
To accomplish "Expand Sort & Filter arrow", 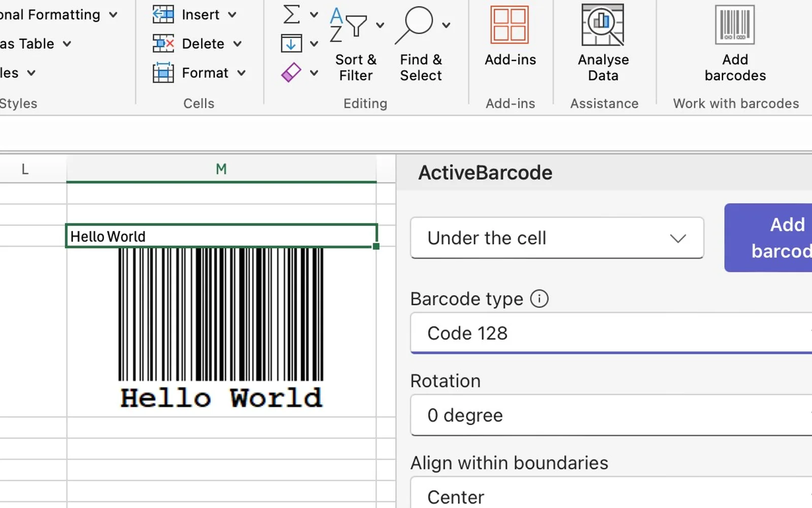I will coord(380,25).
